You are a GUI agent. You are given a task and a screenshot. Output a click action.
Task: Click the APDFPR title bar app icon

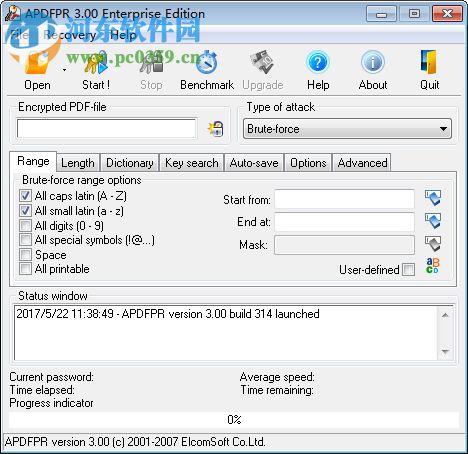coord(13,13)
